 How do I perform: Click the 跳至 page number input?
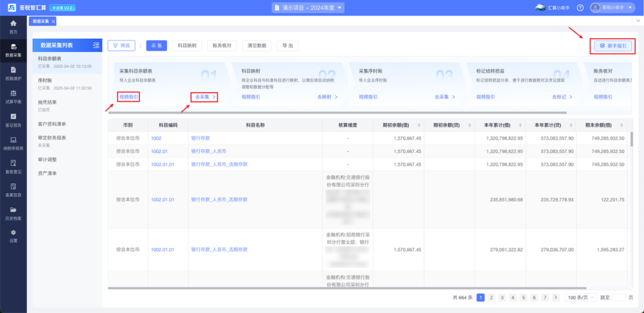[x=619, y=297]
